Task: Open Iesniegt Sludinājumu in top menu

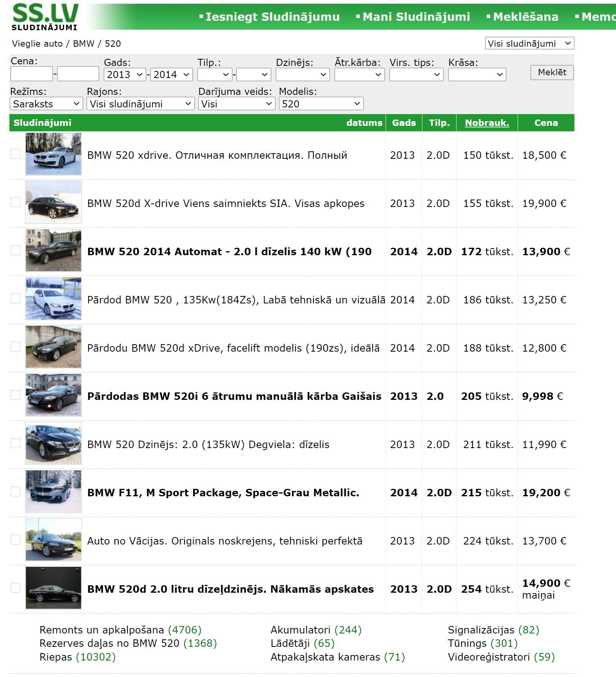Action: pyautogui.click(x=272, y=17)
